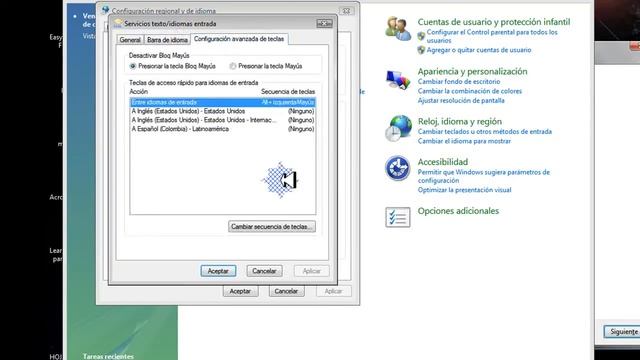Click Configuración regional y de idioma title icon

click(105, 9)
